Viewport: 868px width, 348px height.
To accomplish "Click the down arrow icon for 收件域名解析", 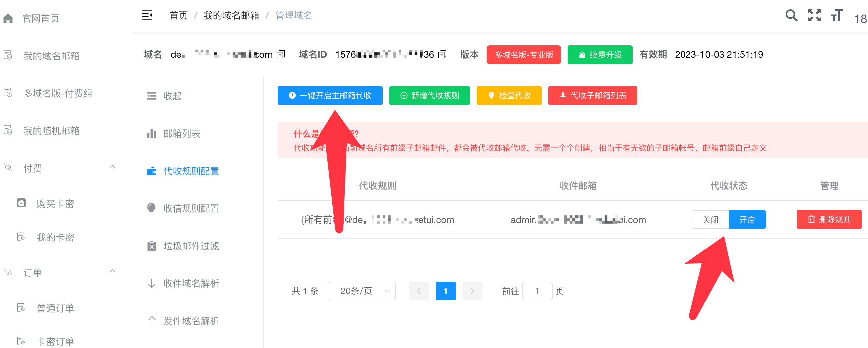I will (x=151, y=283).
